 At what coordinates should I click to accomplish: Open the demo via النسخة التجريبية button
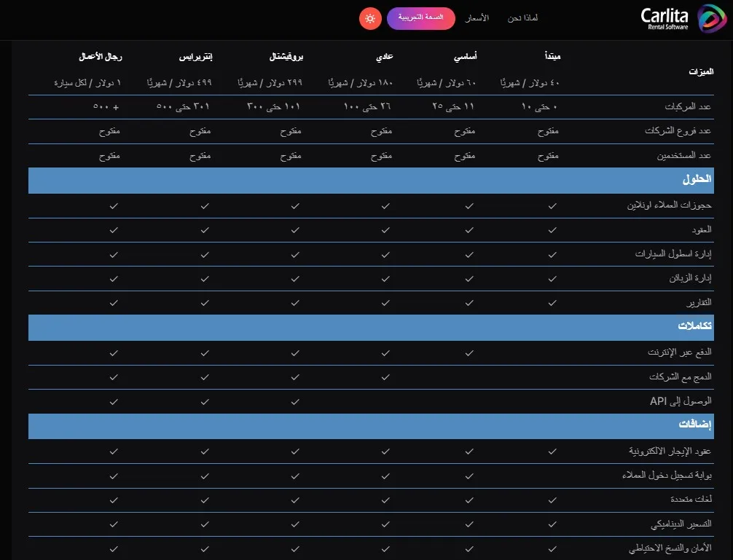[420, 18]
